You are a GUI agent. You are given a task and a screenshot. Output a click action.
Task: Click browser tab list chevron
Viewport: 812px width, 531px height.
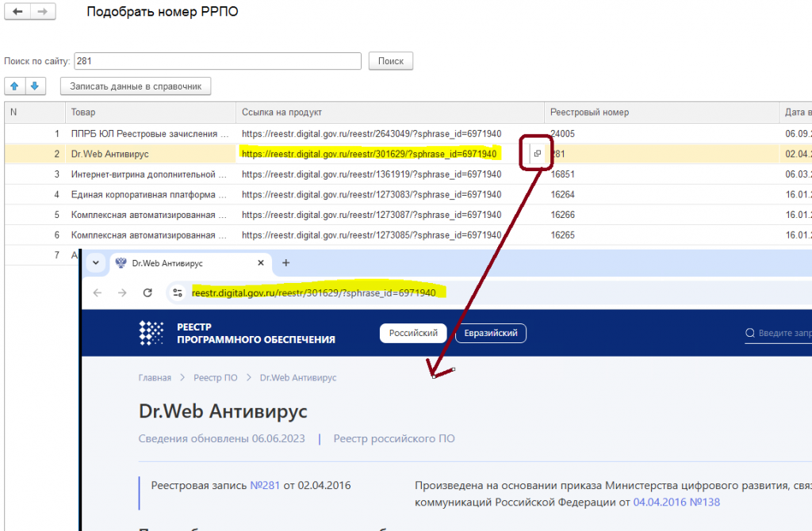point(96,263)
